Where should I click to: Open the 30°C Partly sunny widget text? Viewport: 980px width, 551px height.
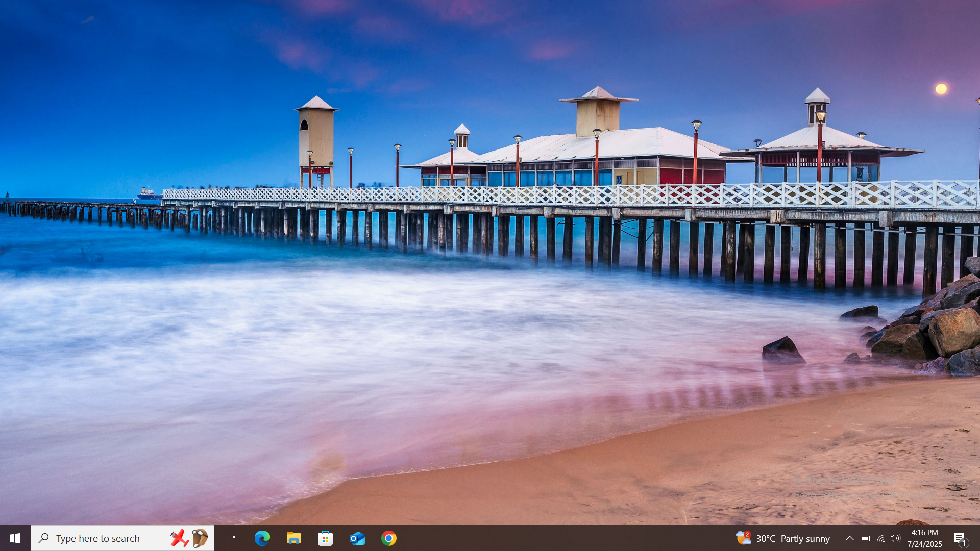[793, 539]
